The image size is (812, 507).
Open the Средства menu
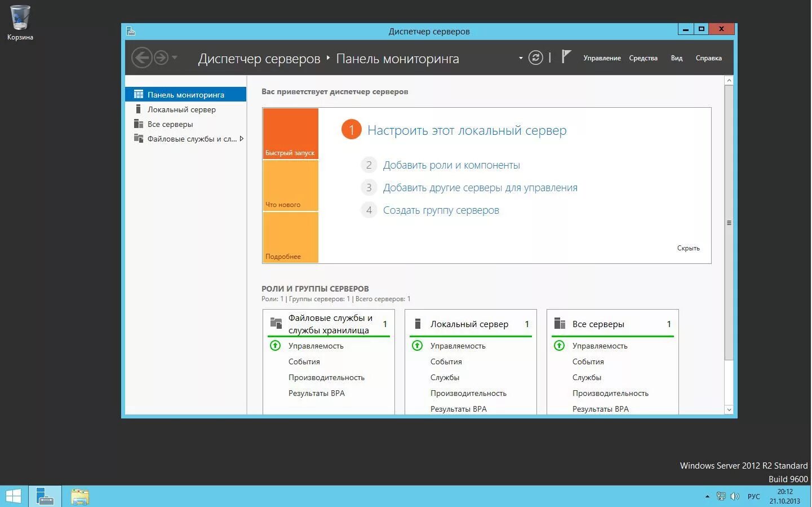point(643,58)
